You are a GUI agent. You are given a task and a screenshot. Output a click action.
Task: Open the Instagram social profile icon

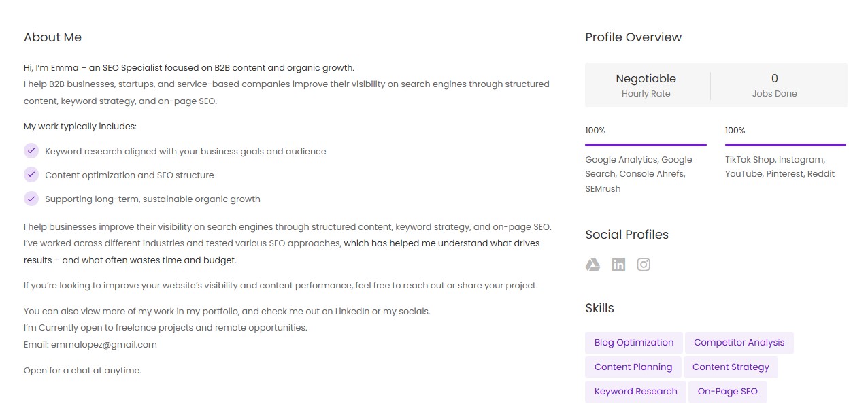coord(644,265)
